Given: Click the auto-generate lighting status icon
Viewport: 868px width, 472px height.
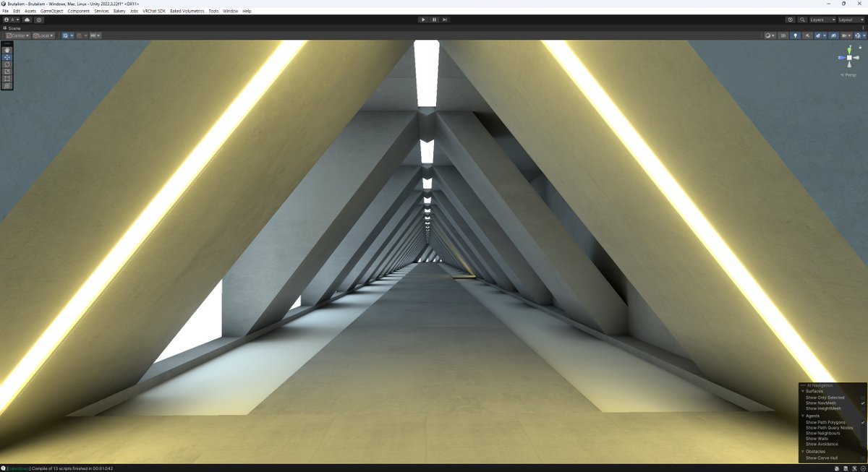Looking at the screenshot, I should click(854, 468).
